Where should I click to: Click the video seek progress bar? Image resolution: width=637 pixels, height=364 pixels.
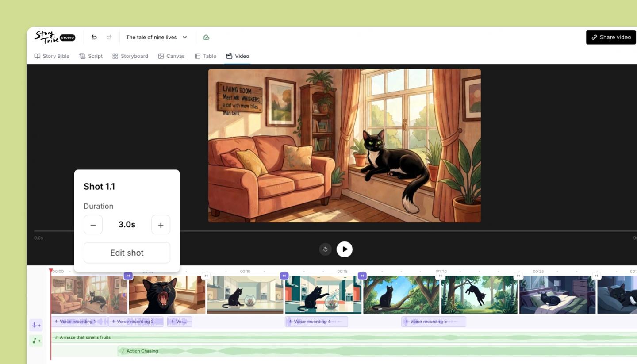coord(335,231)
